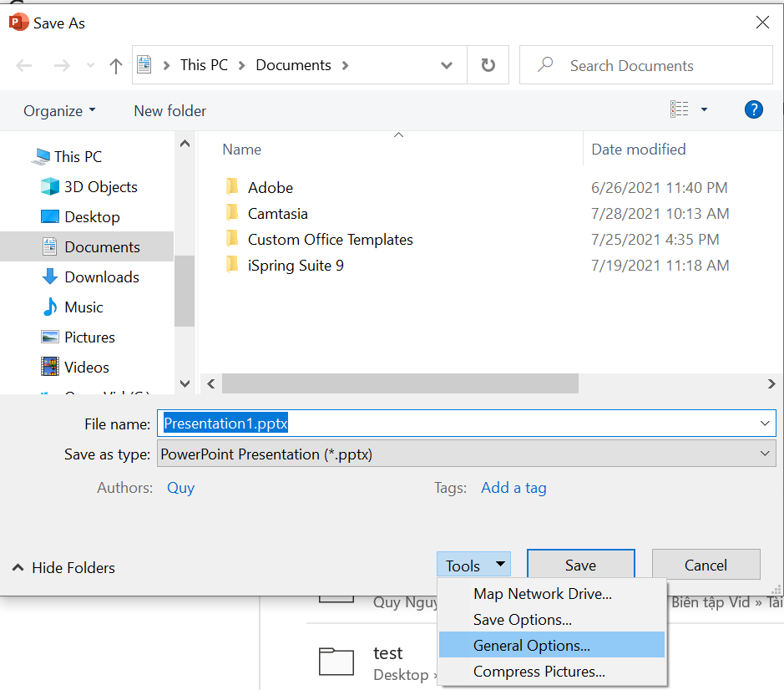Click the Camtasia folder icon
The width and height of the screenshot is (784, 690).
point(232,213)
